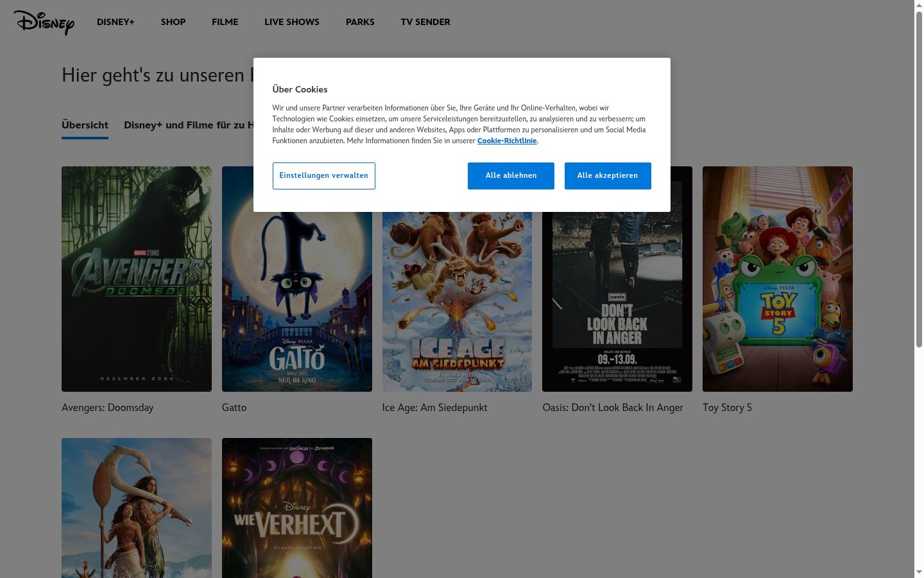The width and height of the screenshot is (924, 578).
Task: Click the scrollbar down arrow
Action: tap(919, 572)
